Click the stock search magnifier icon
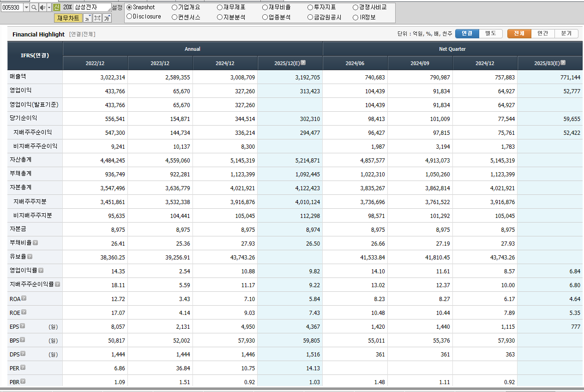Screen dimensions: 584x392 point(34,7)
